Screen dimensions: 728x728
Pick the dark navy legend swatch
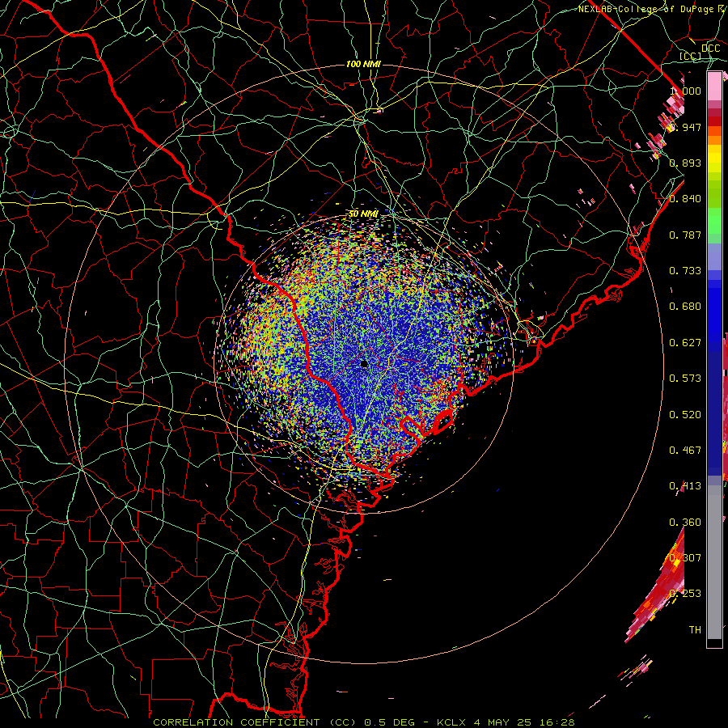click(714, 408)
